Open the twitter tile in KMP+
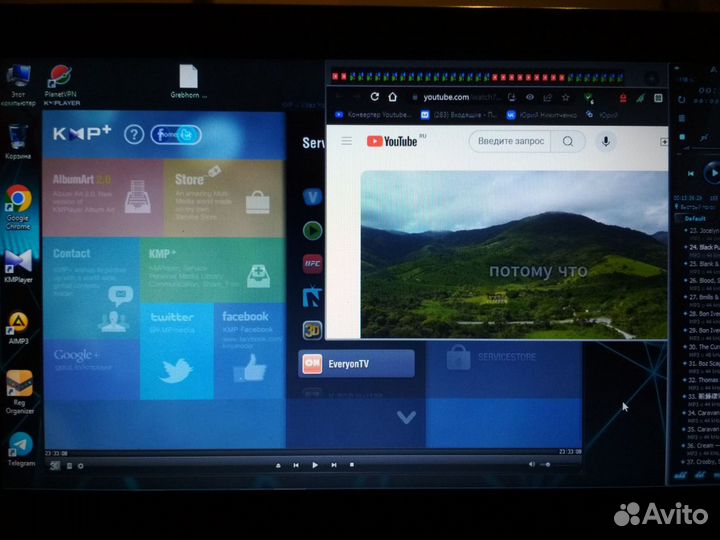Screen dimensions: 720x540 tap(177, 351)
